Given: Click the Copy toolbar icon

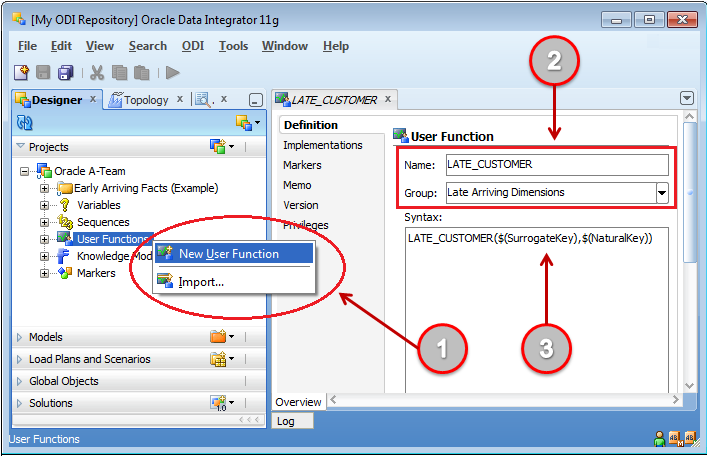Looking at the screenshot, I should pyautogui.click(x=119, y=72).
